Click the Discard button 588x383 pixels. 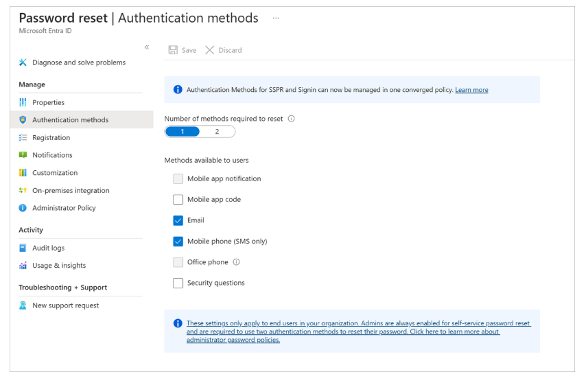(x=224, y=50)
